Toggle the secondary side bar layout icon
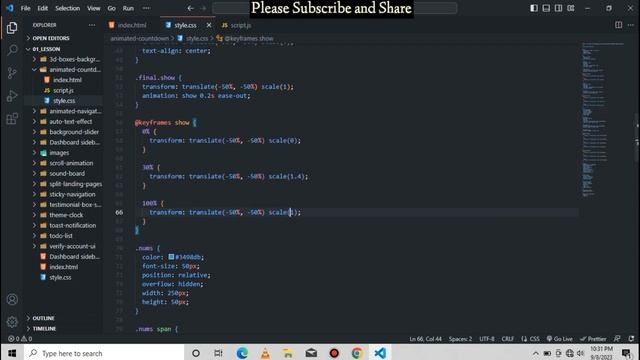 (x=558, y=8)
